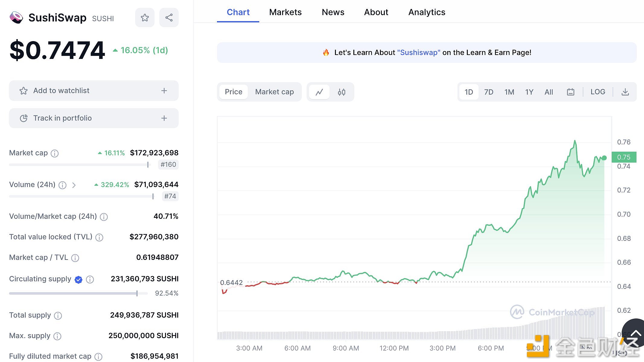Switch to the News tab
644x362 pixels.
pos(333,12)
